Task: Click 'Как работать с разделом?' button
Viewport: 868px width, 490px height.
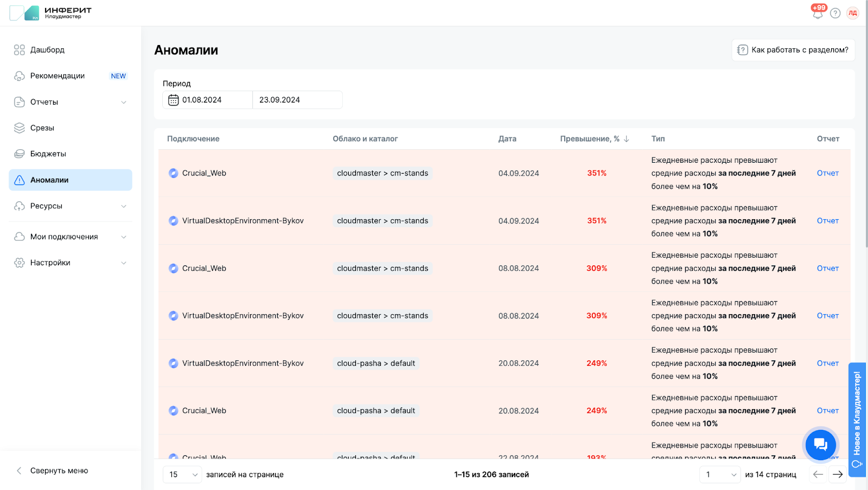Action: tap(793, 50)
